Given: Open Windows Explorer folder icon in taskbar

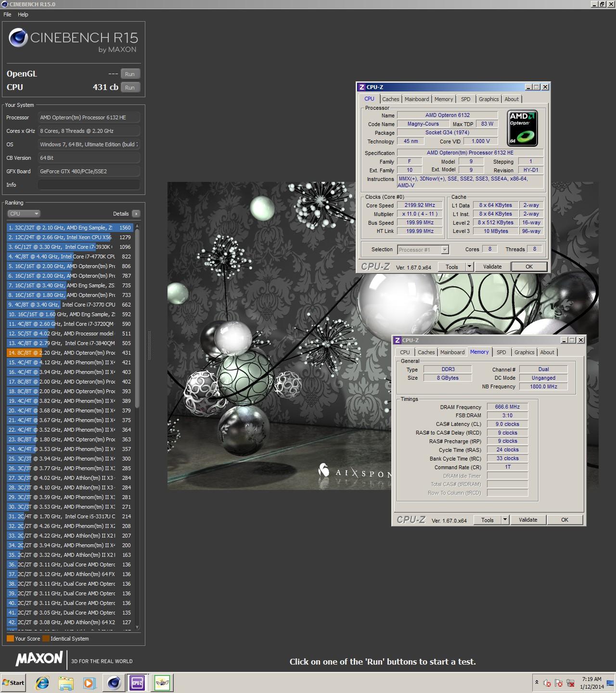Looking at the screenshot, I should click(66, 682).
